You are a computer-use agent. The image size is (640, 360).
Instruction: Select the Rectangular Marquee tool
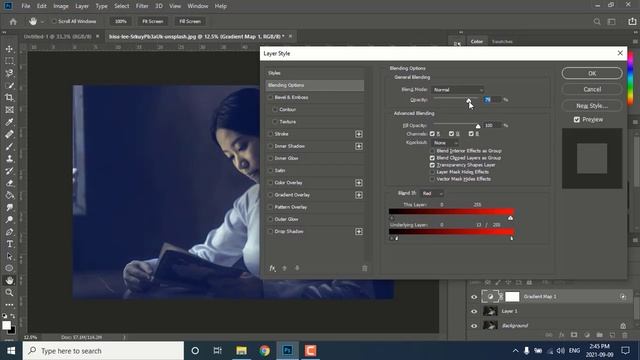click(x=9, y=61)
